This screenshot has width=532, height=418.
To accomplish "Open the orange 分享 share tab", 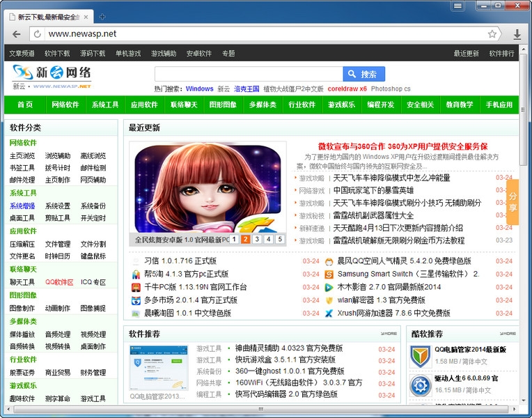I will 513,202.
